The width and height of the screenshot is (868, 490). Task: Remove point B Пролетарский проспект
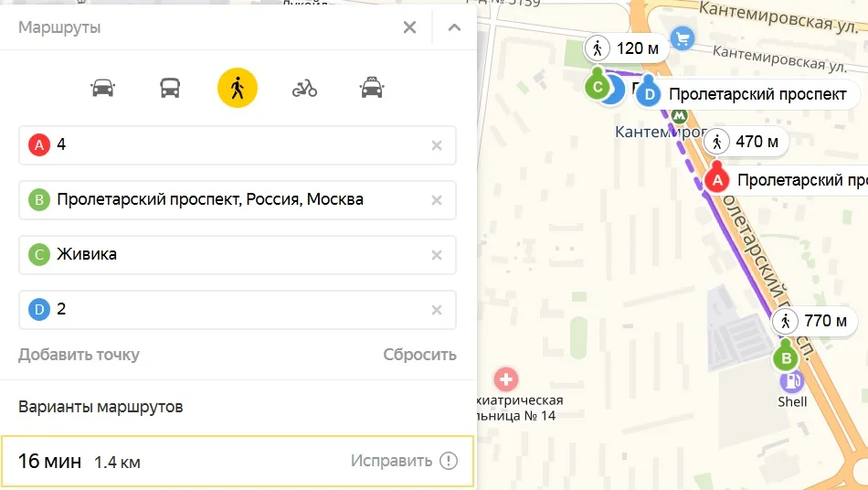(x=437, y=200)
